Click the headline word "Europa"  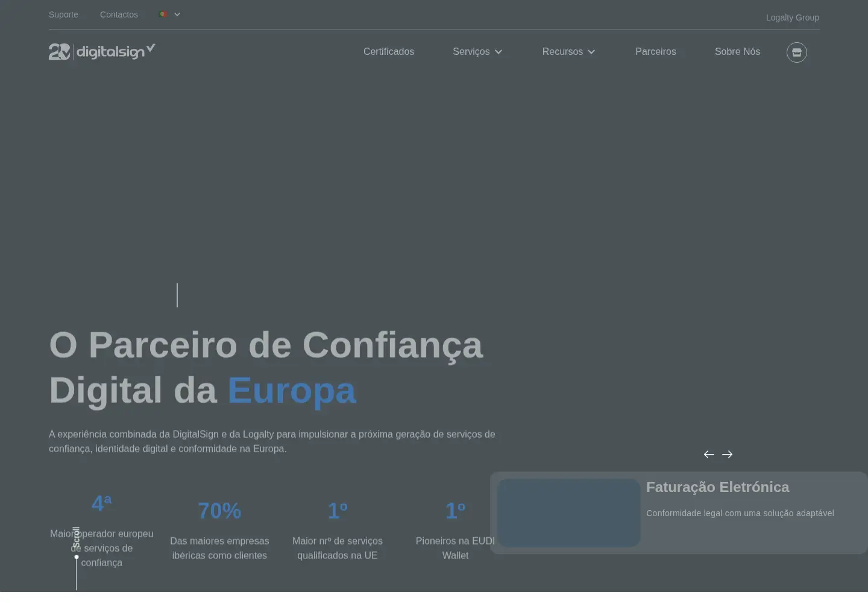click(292, 390)
